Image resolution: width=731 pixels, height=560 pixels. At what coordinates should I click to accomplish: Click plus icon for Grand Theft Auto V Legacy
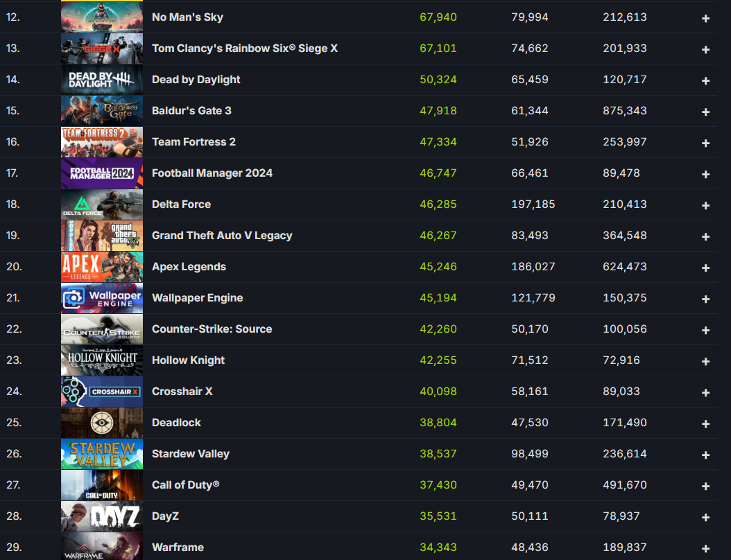tap(706, 236)
